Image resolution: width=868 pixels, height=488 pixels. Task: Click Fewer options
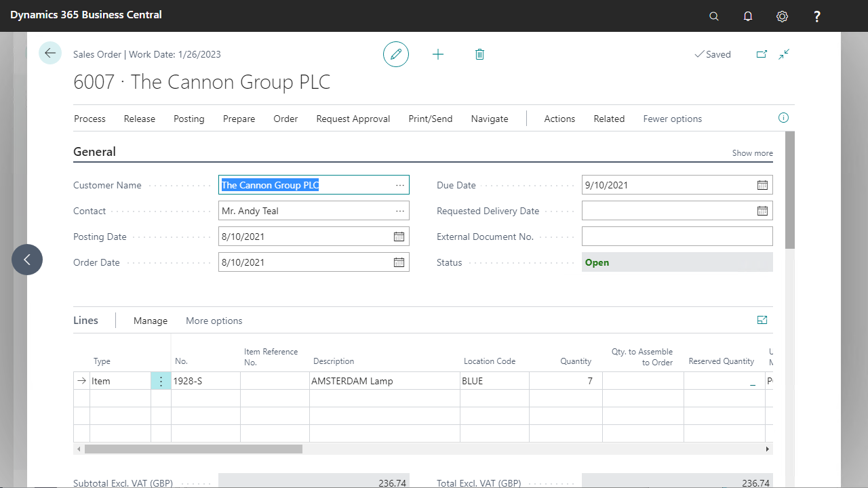(x=673, y=119)
